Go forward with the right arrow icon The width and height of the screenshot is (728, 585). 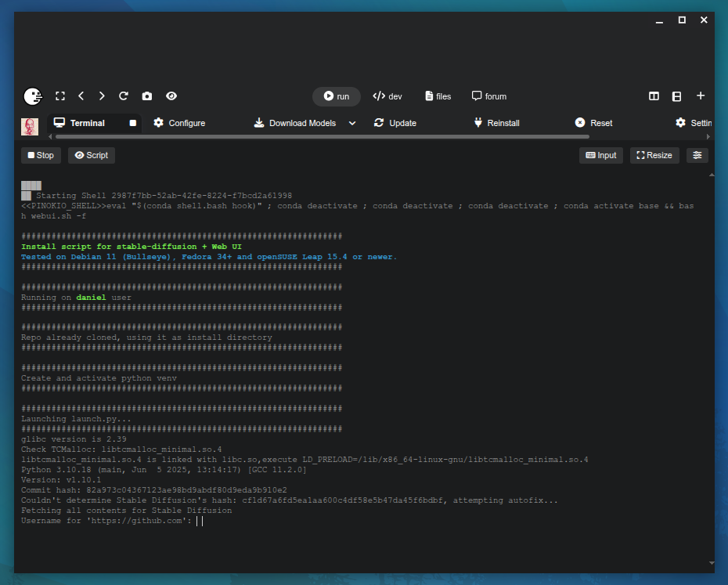(x=102, y=96)
